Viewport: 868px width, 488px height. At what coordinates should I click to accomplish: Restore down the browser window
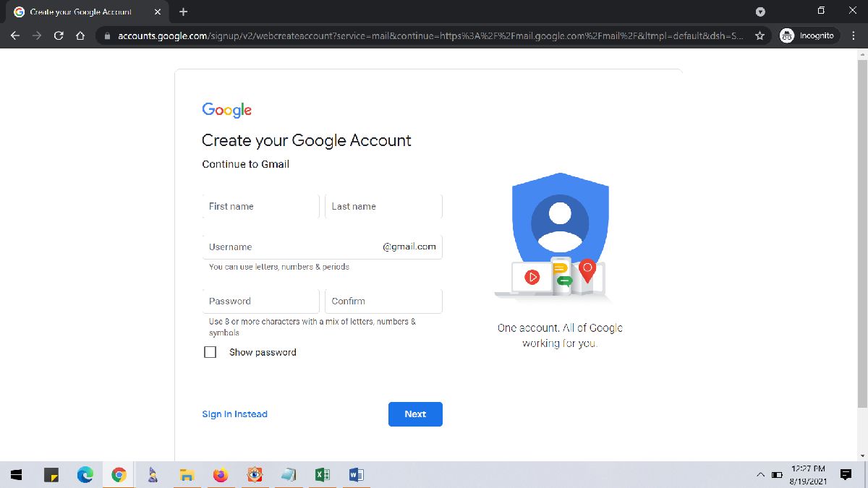click(x=821, y=11)
